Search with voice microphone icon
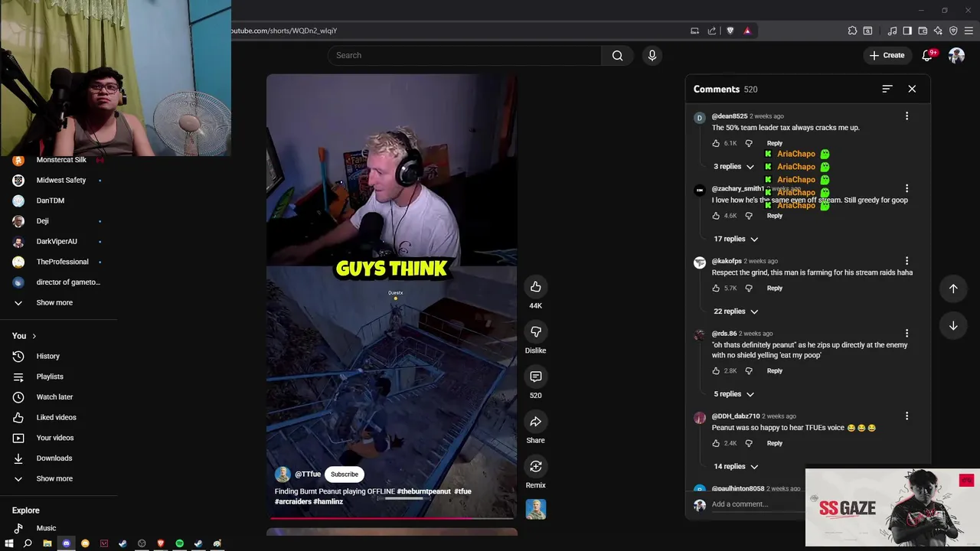 tap(652, 55)
